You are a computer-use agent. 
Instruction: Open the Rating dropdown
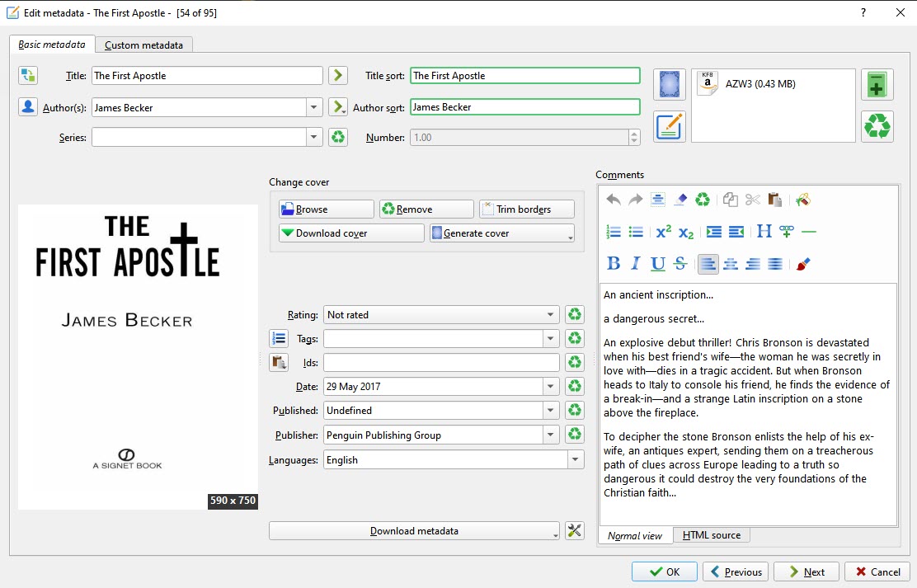click(550, 315)
